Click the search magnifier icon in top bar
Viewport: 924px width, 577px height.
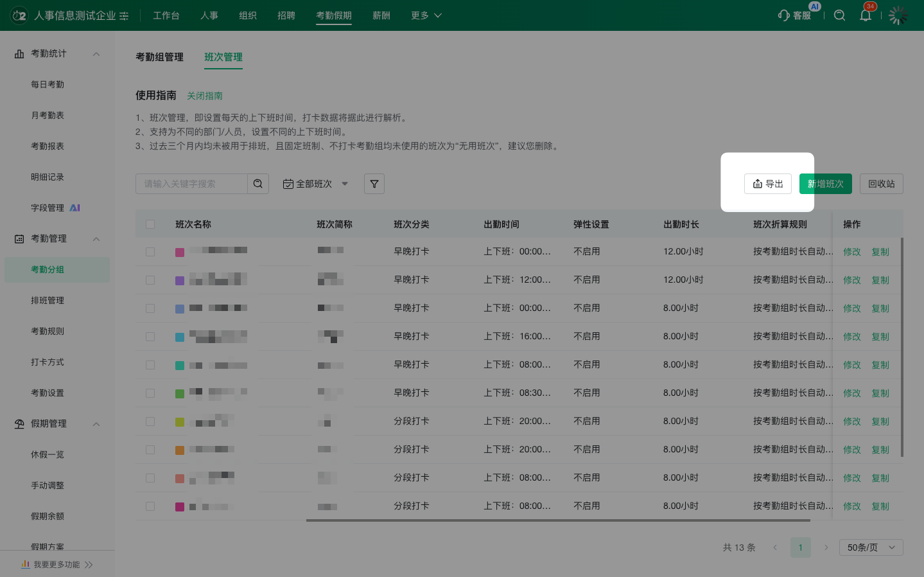839,15
